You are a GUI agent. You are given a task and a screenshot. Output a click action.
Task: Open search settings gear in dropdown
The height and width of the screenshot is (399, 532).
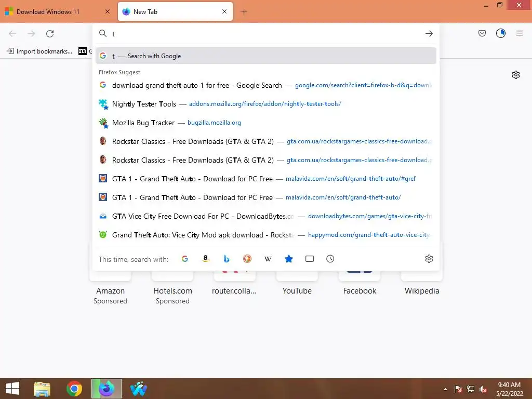[x=429, y=259]
